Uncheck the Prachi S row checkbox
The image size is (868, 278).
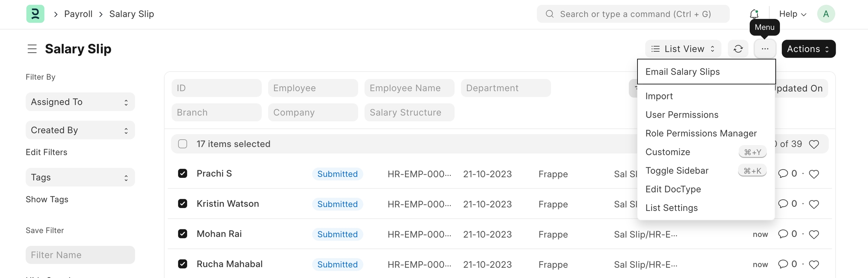coord(183,173)
